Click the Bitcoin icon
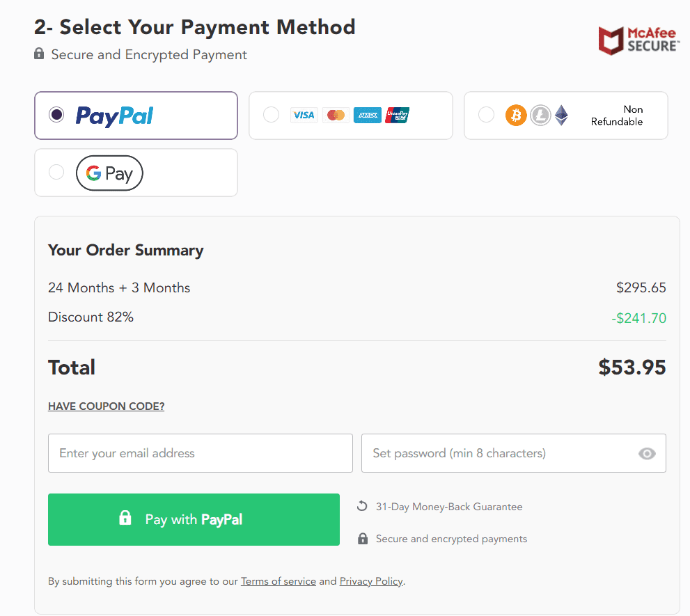690x616 pixels. click(516, 115)
